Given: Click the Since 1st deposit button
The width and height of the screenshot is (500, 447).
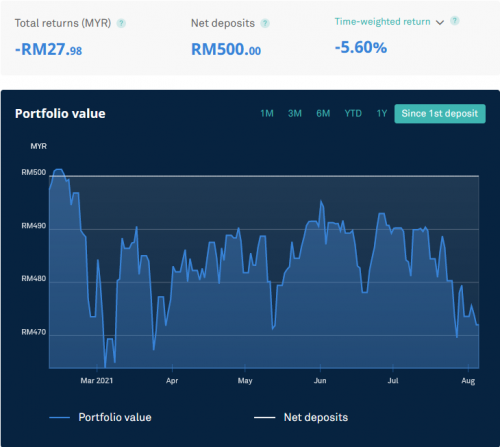Looking at the screenshot, I should pyautogui.click(x=440, y=114).
